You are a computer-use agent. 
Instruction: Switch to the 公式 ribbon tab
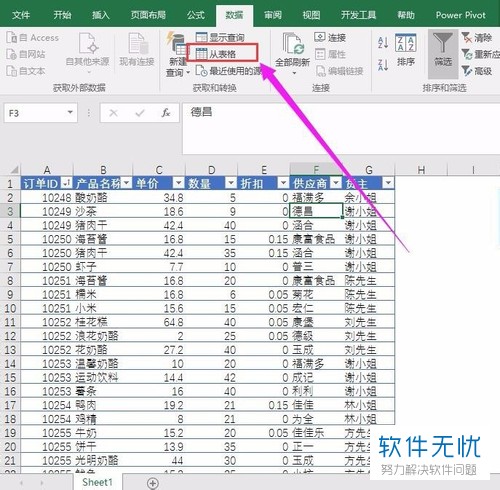tap(195, 15)
